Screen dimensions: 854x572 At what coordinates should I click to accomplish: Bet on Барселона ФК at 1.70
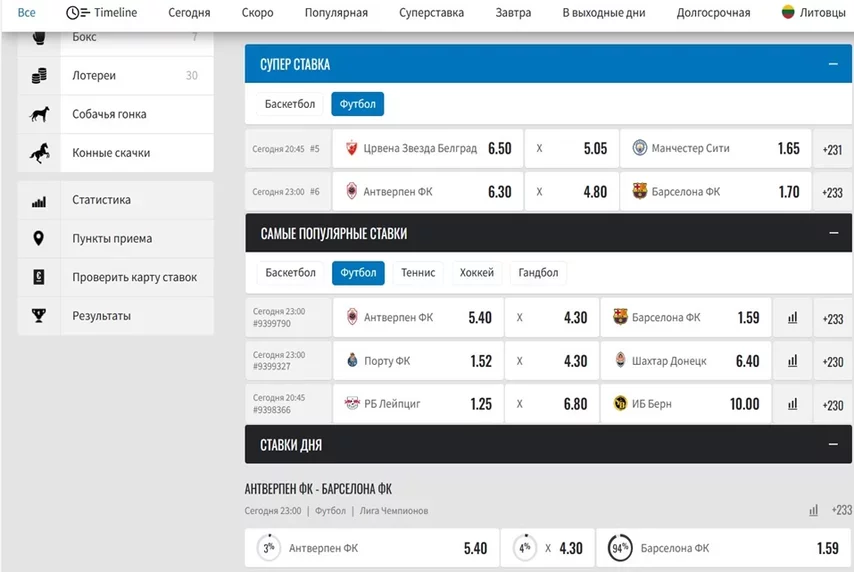point(716,192)
